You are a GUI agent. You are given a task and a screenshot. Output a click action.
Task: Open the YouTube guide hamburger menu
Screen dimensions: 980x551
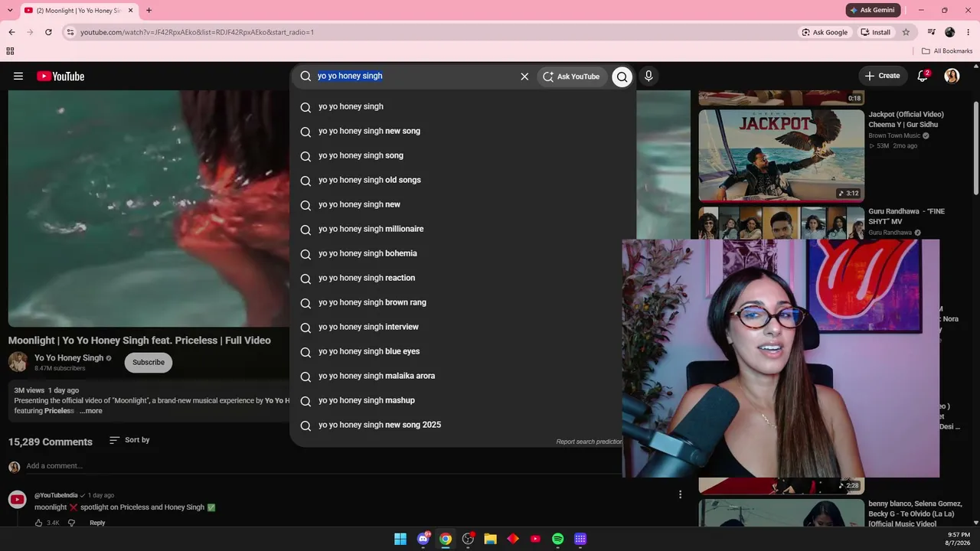click(x=18, y=76)
